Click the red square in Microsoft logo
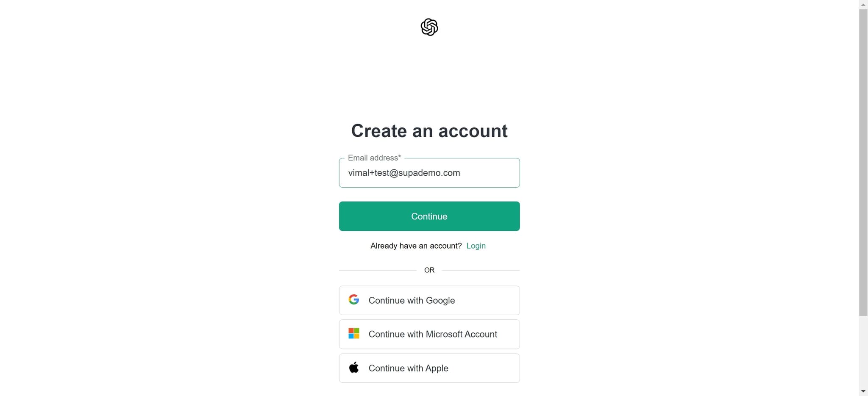Screen dimensions: 868x396 coord(351,330)
